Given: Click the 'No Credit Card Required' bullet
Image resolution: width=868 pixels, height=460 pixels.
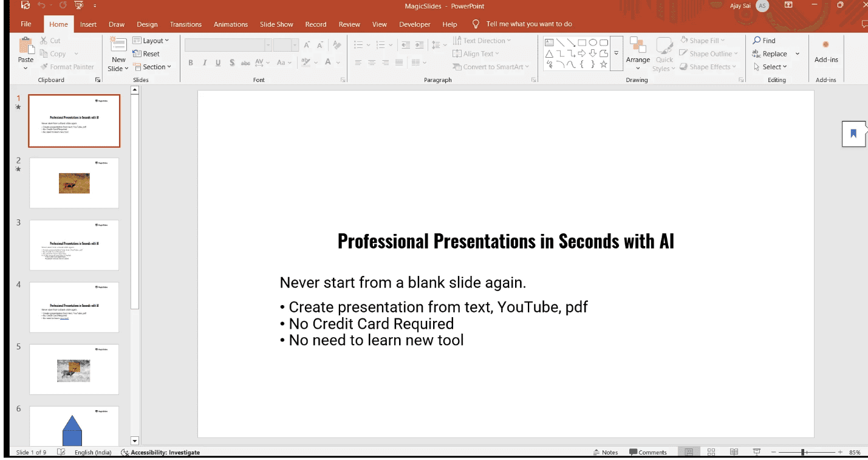Looking at the screenshot, I should point(371,324).
